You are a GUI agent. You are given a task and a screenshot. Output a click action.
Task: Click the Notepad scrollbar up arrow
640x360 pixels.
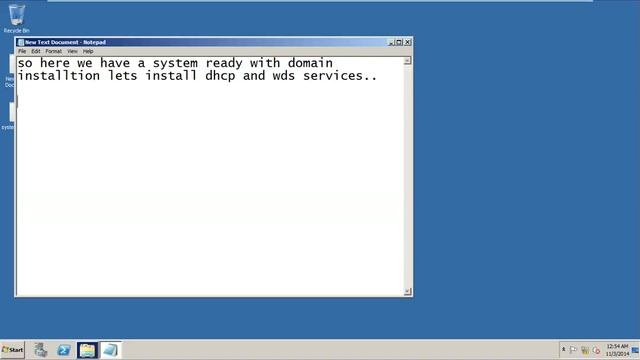[x=407, y=61]
